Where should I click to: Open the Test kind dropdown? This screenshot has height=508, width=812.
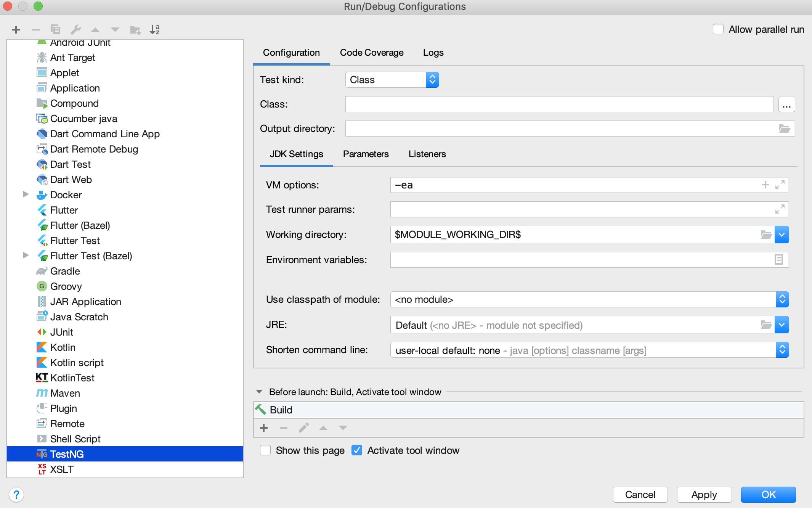pyautogui.click(x=432, y=80)
